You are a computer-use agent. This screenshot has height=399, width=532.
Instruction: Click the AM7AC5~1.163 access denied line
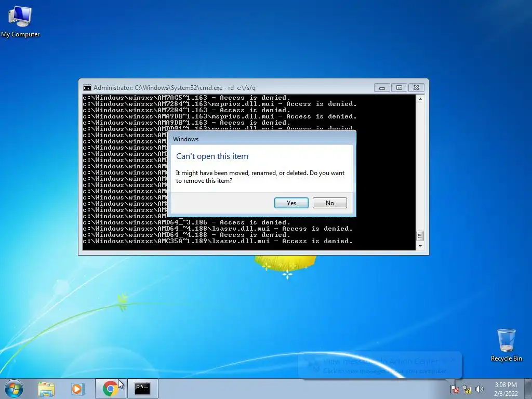pyautogui.click(x=187, y=98)
